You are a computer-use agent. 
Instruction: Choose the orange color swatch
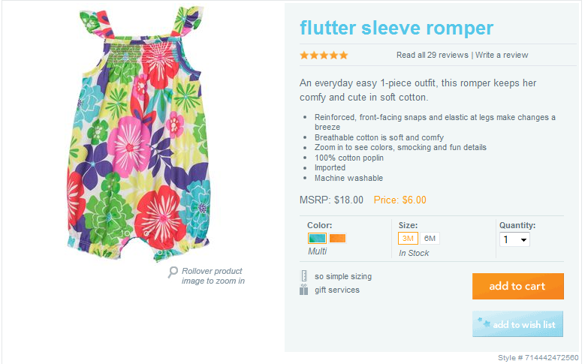tap(337, 239)
